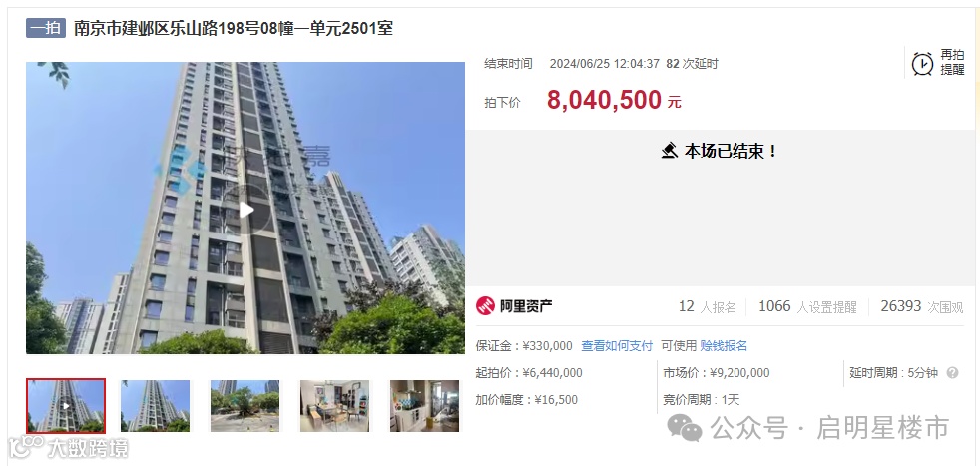Click the property address title

click(x=234, y=28)
